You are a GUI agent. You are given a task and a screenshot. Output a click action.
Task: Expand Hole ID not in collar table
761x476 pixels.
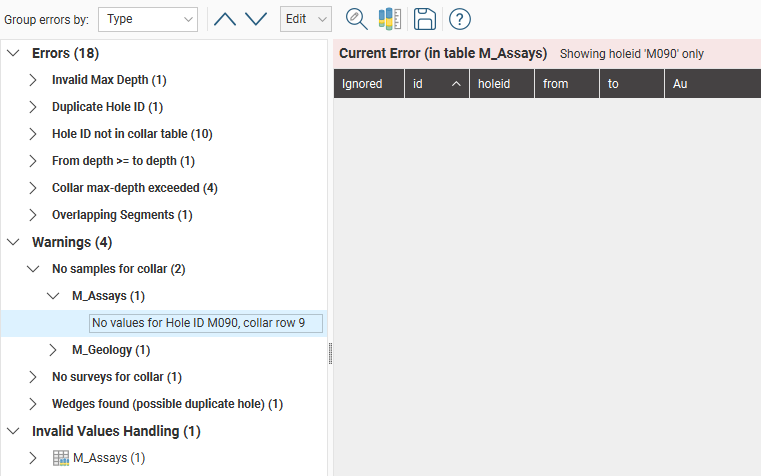click(33, 134)
